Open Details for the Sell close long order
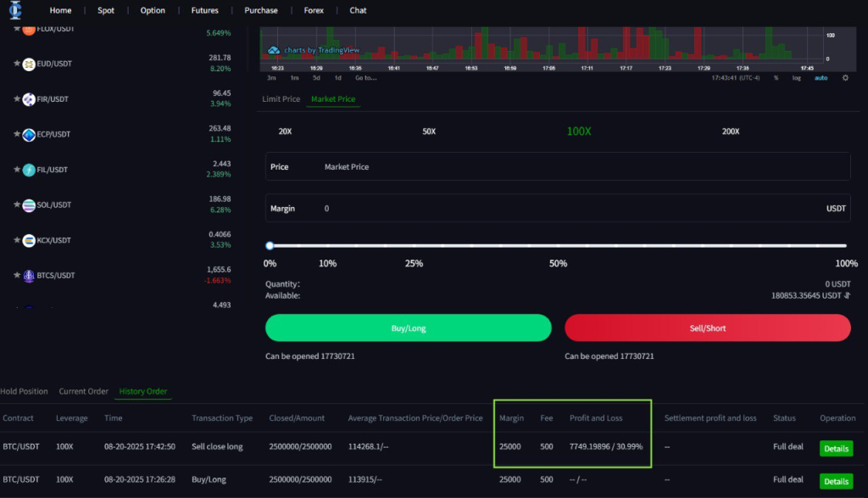This screenshot has width=868, height=498. (x=836, y=448)
